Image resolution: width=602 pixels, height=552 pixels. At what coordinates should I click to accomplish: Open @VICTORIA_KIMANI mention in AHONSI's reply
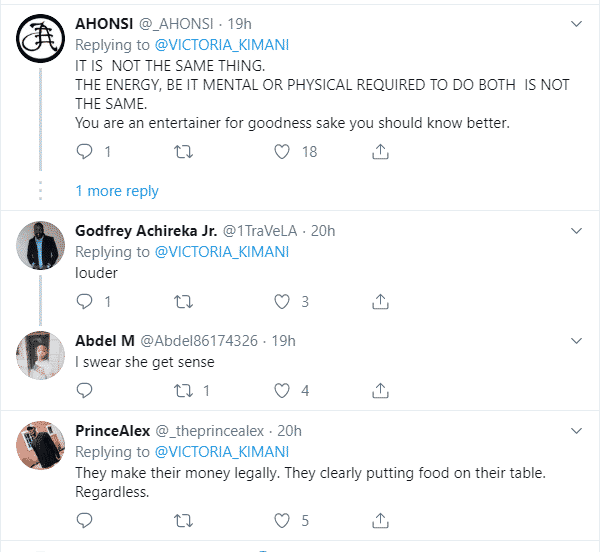click(x=221, y=44)
